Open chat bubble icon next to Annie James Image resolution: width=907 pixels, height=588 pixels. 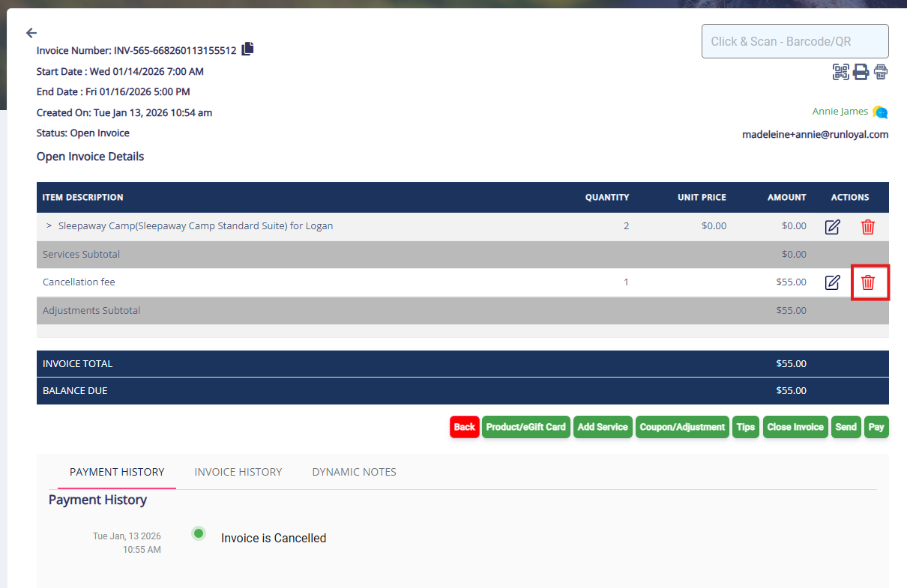pos(880,112)
